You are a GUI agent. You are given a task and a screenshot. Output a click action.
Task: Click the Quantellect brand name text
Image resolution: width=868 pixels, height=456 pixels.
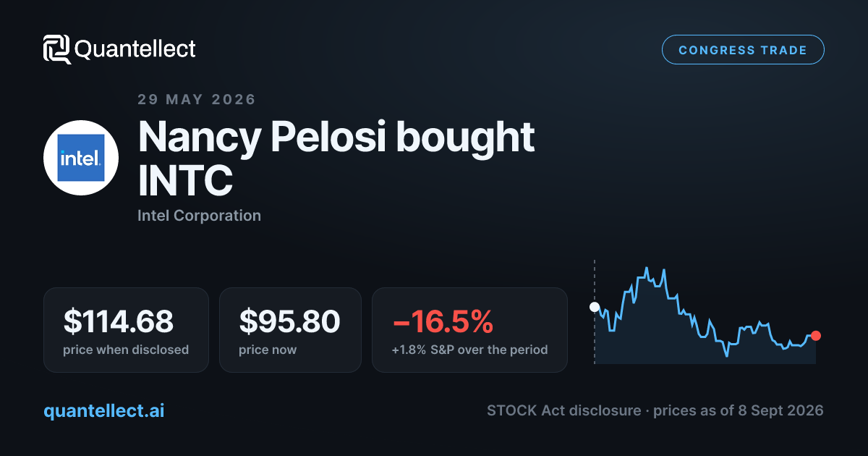(135, 49)
